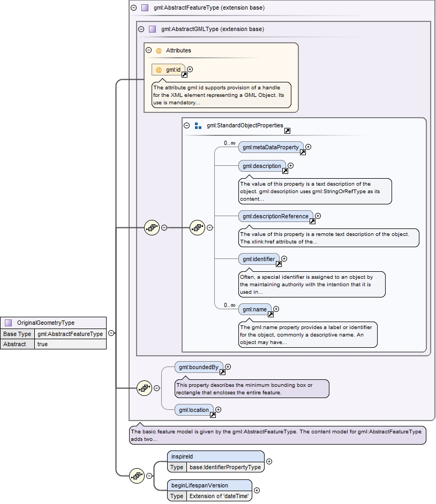This screenshot has width=436, height=504.
Task: Expand the inspireId element
Action: click(x=269, y=462)
